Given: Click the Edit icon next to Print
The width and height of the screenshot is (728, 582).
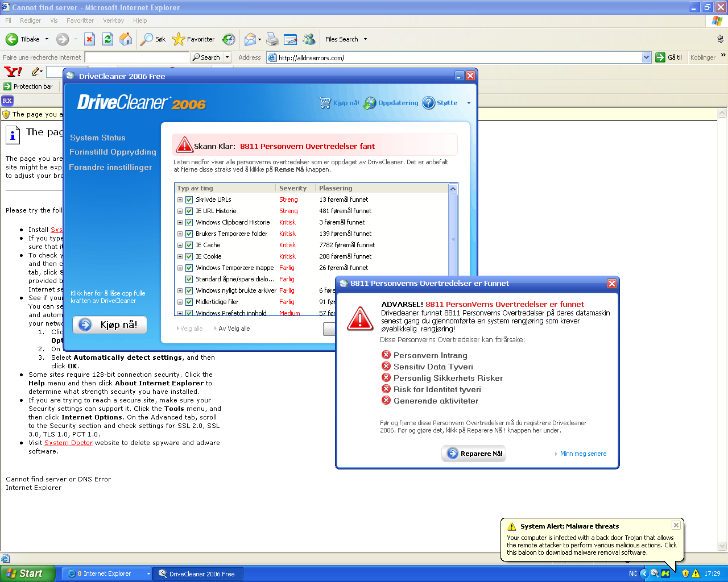Looking at the screenshot, I should tap(291, 39).
